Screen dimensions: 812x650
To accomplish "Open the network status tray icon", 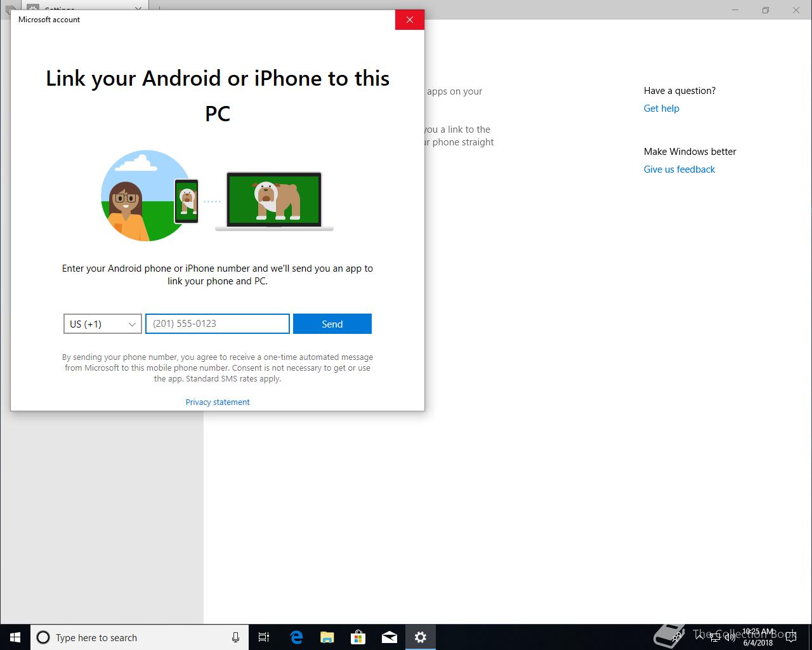I will pyautogui.click(x=715, y=637).
